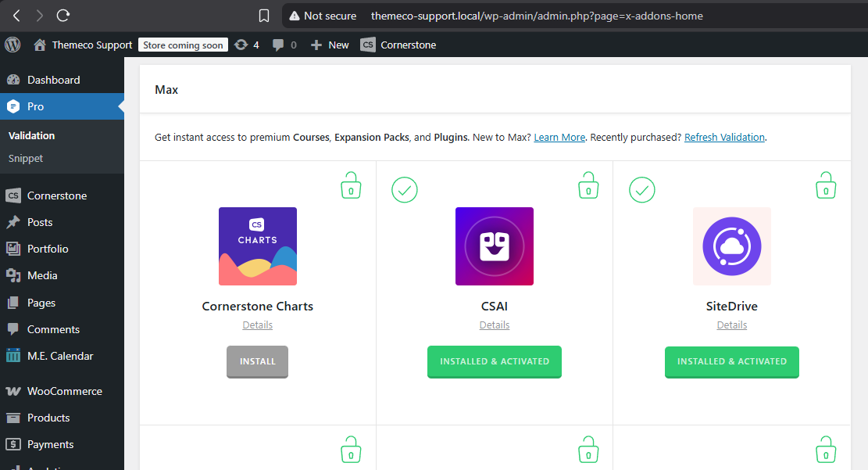Click the SiteDrive cloud logo

(731, 246)
